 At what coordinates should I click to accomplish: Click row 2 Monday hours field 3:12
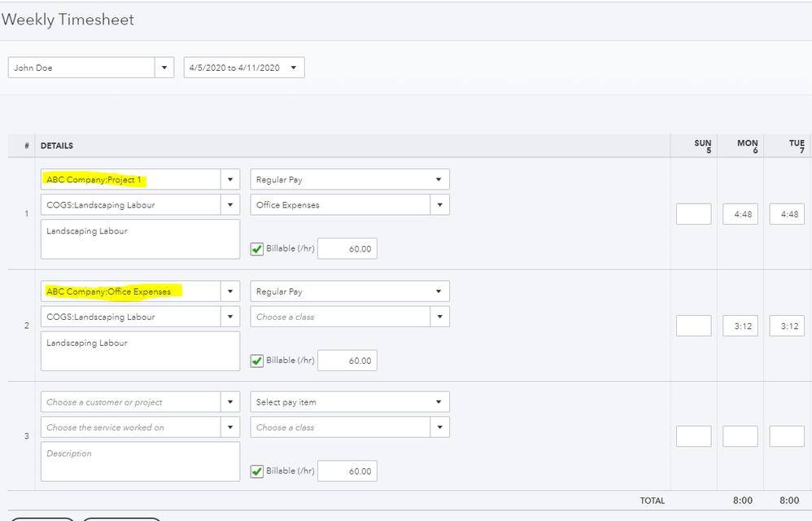[740, 326]
